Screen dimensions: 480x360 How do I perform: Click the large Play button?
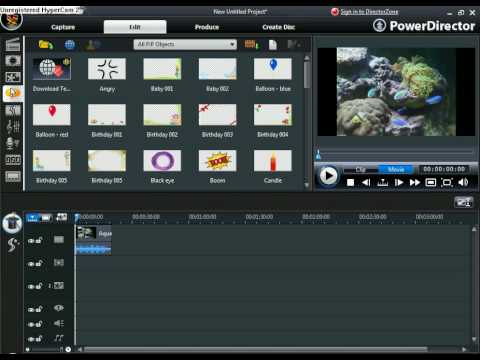coord(328,176)
